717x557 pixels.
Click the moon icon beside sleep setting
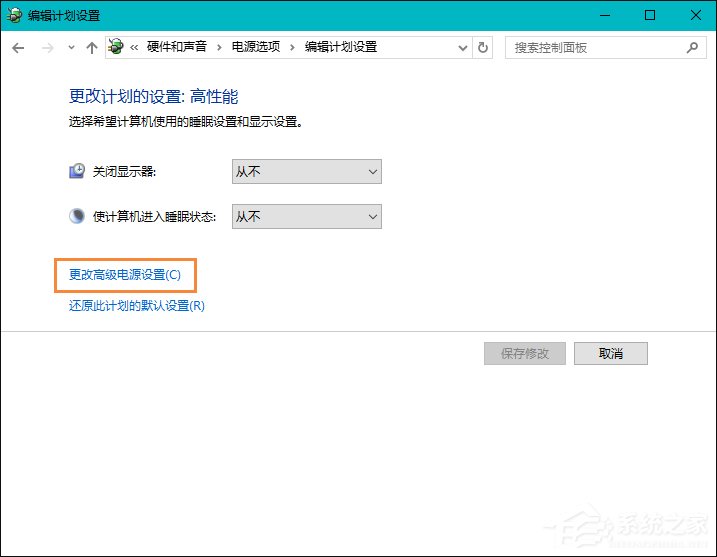point(77,216)
